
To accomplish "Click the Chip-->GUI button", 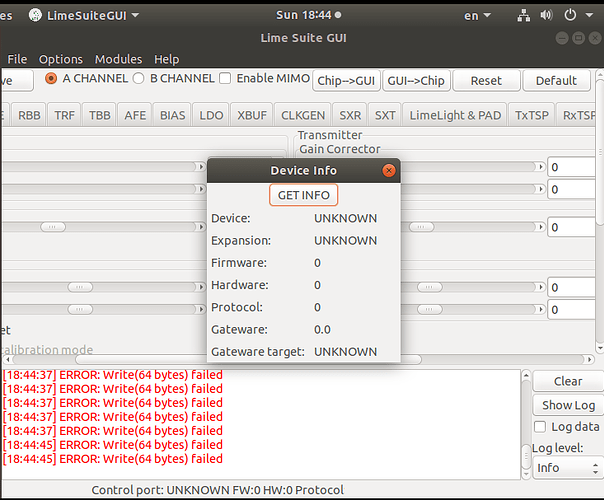I will (346, 81).
